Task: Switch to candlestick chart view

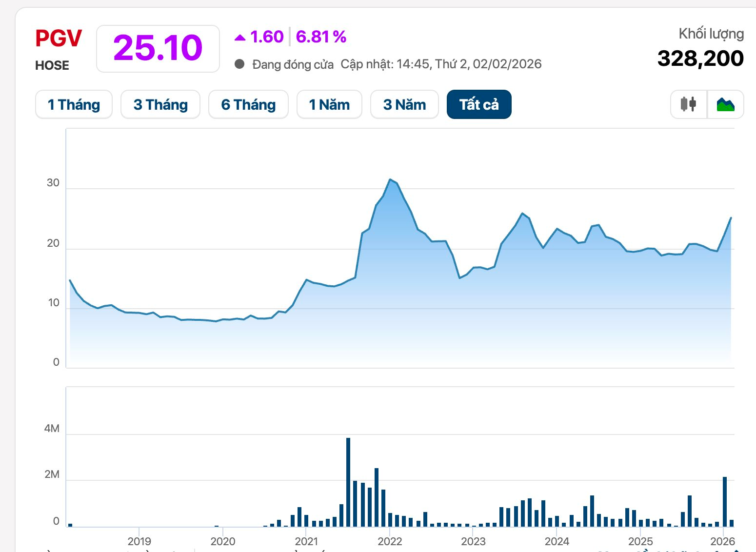Action: coord(688,104)
